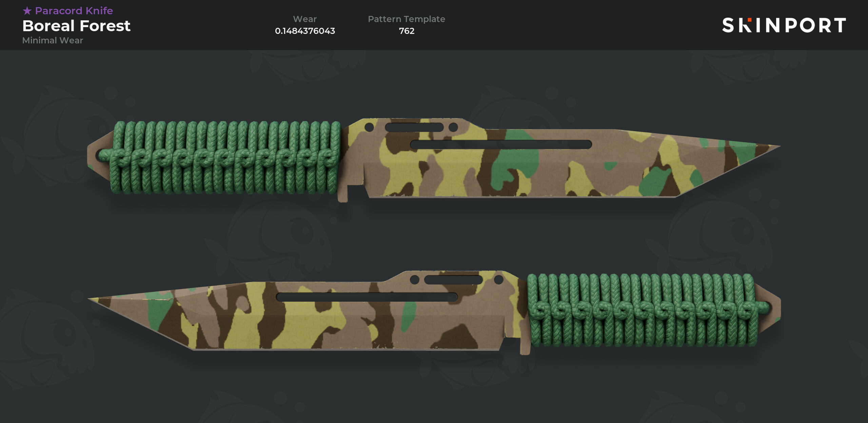Select the pattern template number 762

click(407, 31)
